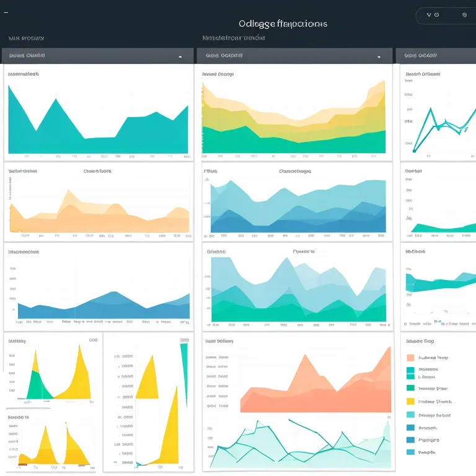This screenshot has width=476, height=476.
Task: Expand the dropdown arrow in the middle column header bar
Action: (379, 56)
